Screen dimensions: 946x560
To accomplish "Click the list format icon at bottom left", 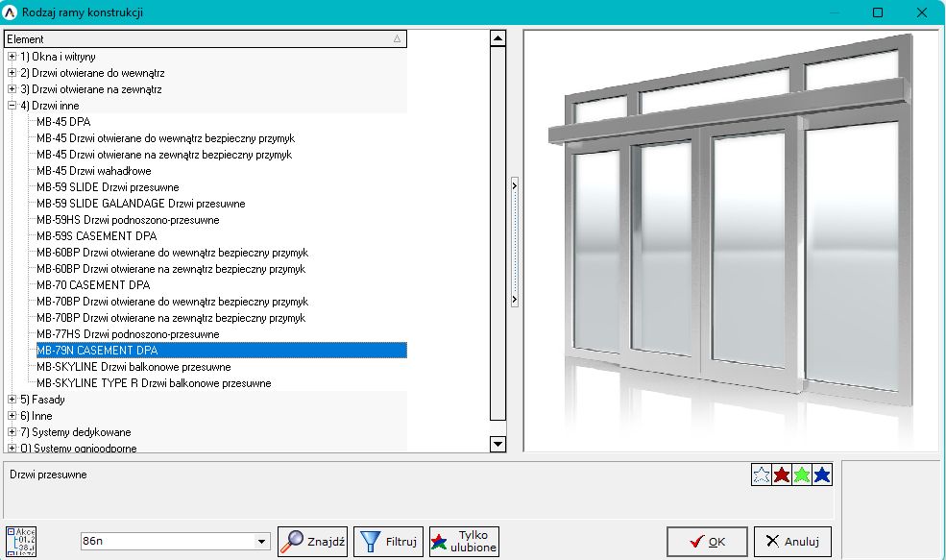I will [21, 542].
